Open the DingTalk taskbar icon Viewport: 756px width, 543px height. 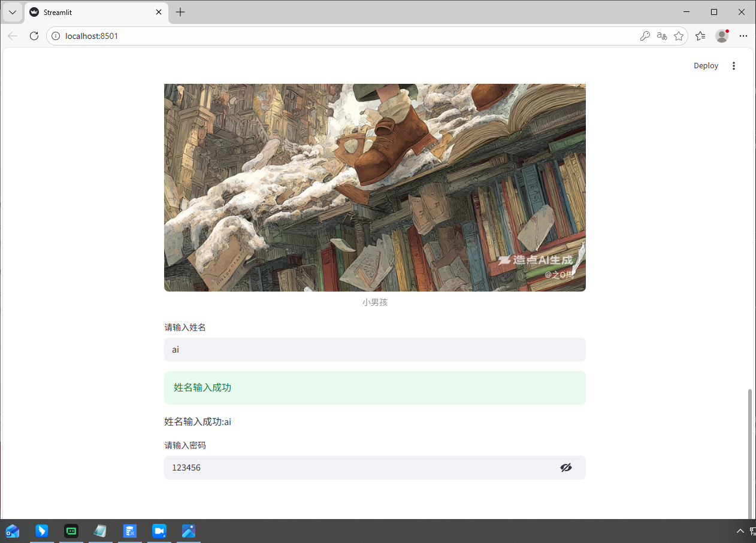tap(41, 531)
